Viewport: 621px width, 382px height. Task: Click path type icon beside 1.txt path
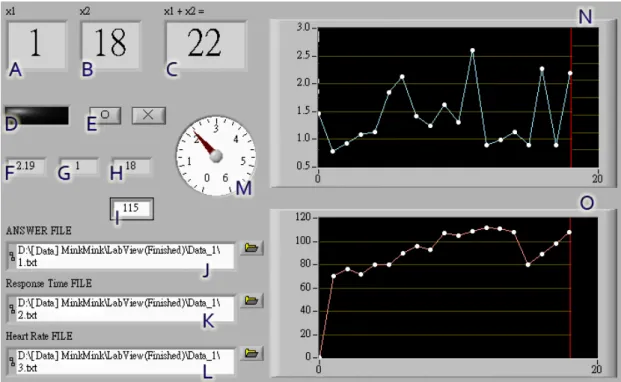pos(12,256)
